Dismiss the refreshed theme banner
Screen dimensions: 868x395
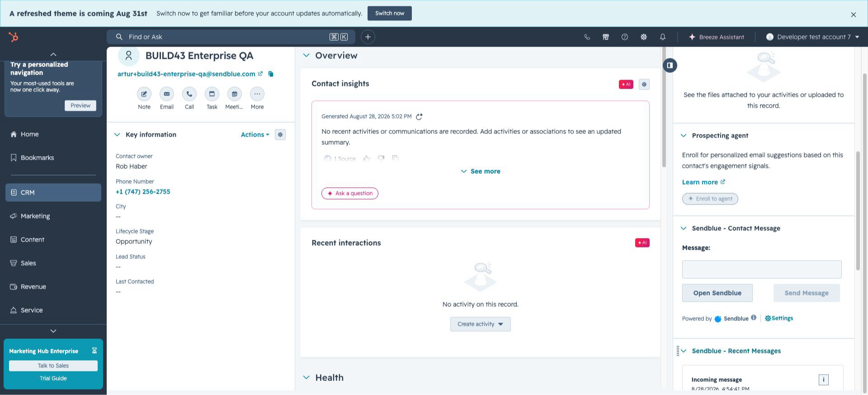(x=854, y=15)
